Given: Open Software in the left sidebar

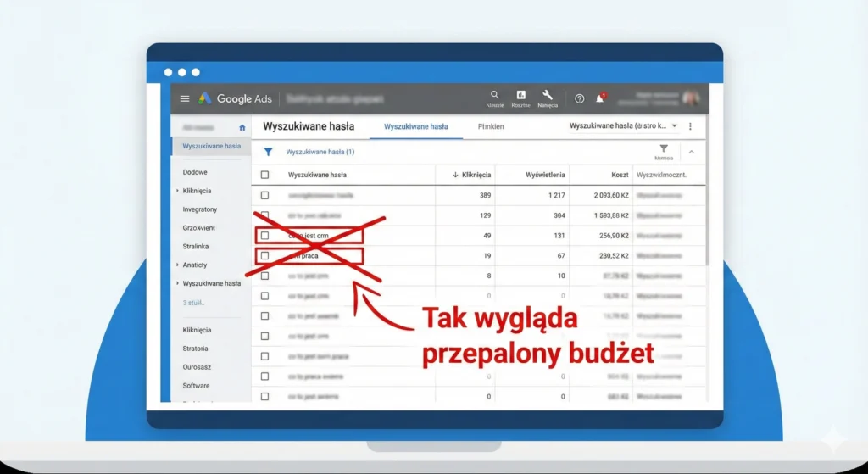Looking at the screenshot, I should pos(196,385).
